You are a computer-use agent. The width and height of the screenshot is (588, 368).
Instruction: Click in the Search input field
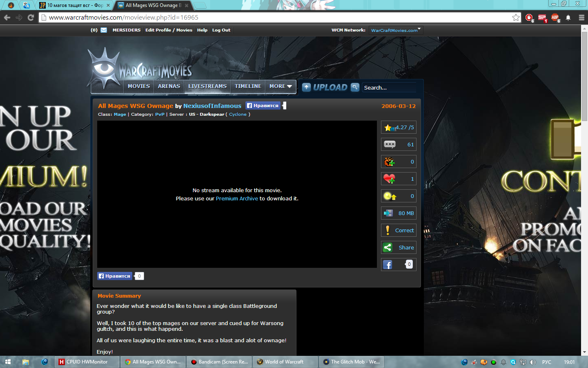389,88
